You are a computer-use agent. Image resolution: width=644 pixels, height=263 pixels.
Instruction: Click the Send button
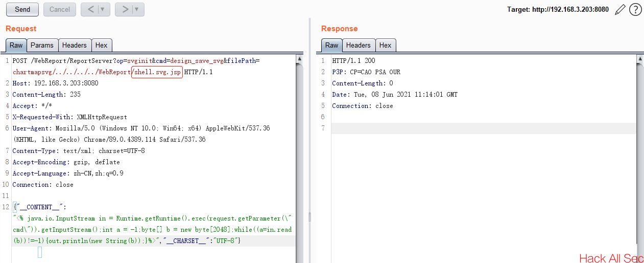[x=22, y=9]
